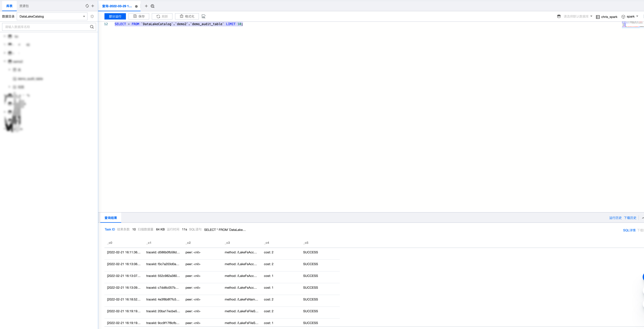Open the default database selector dropdown
This screenshot has width=644, height=329.
tap(575, 16)
